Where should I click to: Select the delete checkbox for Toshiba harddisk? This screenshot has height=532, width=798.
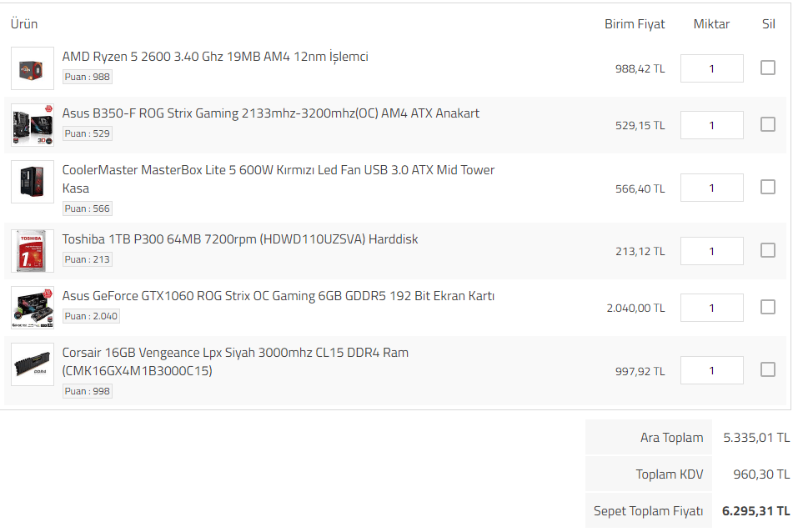tap(767, 250)
